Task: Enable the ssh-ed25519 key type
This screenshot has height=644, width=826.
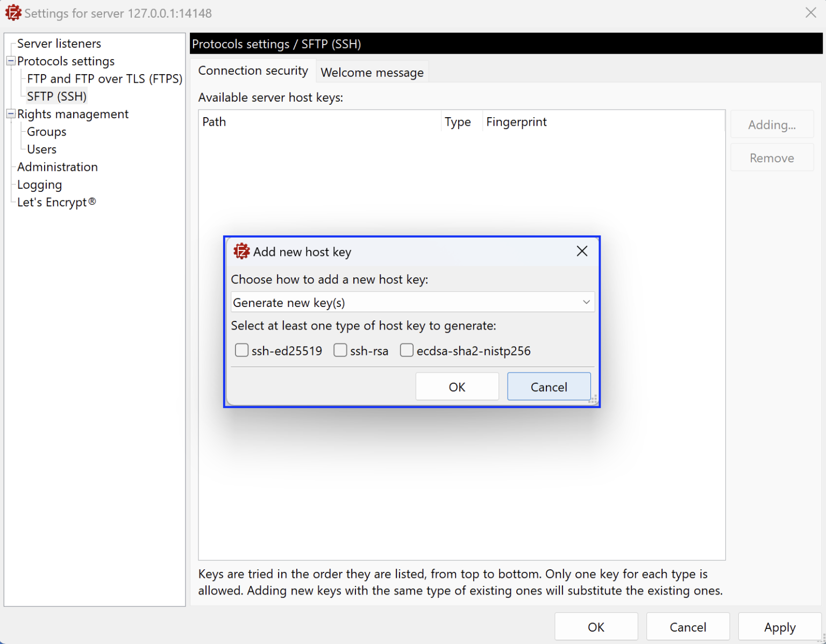Action: coord(242,350)
